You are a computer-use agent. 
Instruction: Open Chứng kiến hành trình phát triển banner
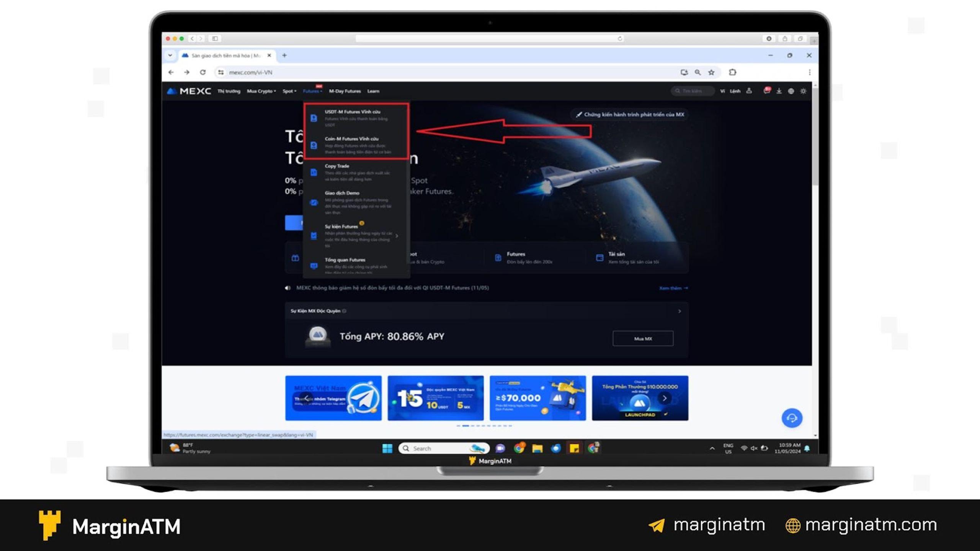tap(630, 114)
